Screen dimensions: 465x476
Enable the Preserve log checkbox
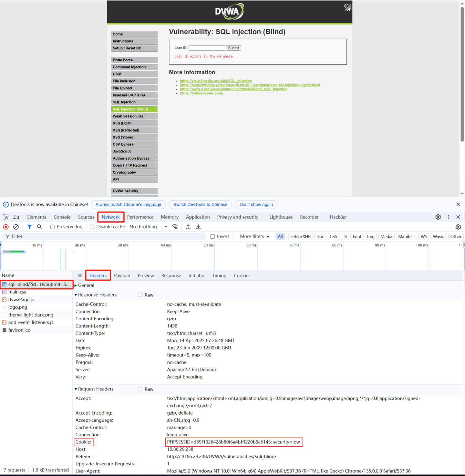(x=52, y=227)
